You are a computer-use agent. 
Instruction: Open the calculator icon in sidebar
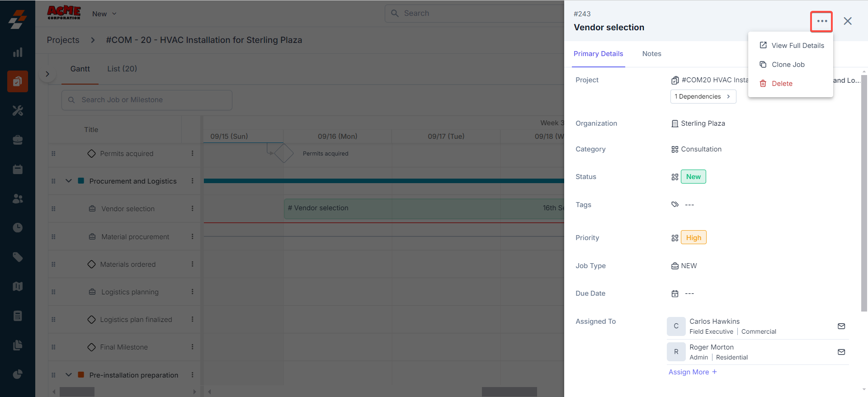[x=18, y=316]
